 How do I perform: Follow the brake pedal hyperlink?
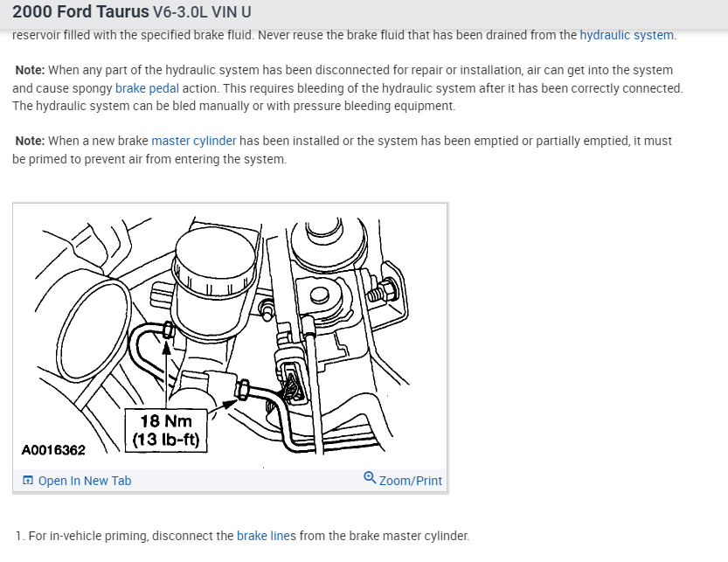pos(147,88)
